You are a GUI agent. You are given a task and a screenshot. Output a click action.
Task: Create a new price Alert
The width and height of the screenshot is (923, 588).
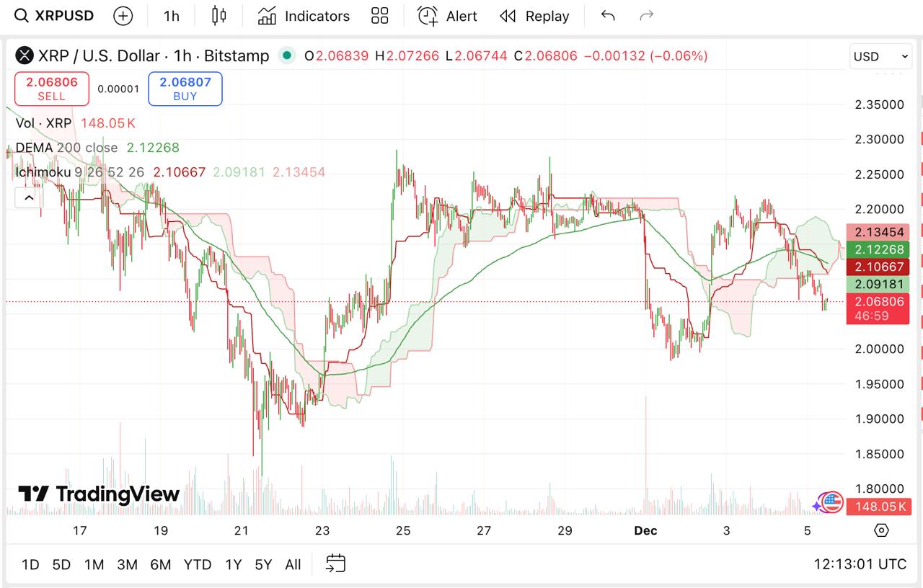447,16
